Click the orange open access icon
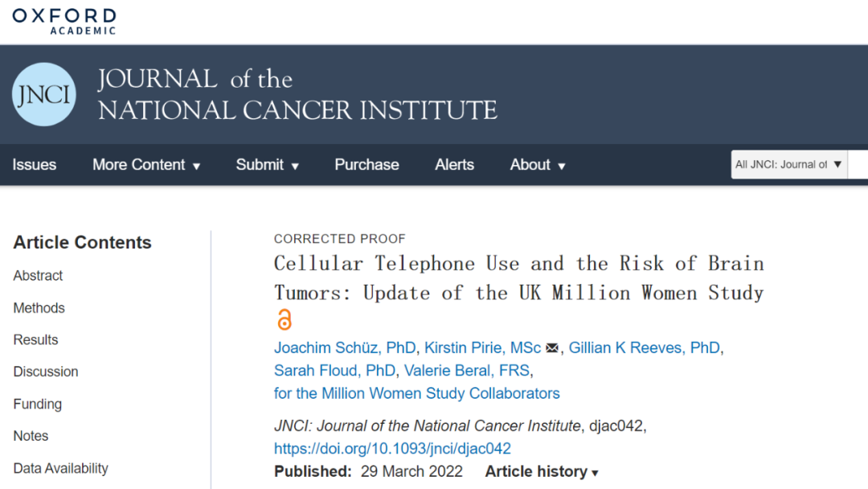 click(x=284, y=320)
